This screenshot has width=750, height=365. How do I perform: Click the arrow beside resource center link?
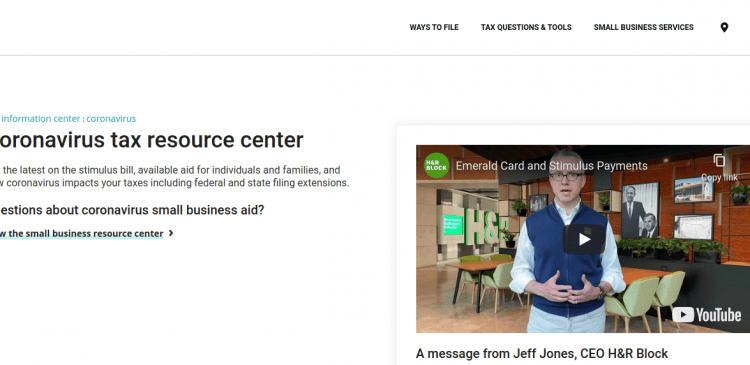(171, 233)
